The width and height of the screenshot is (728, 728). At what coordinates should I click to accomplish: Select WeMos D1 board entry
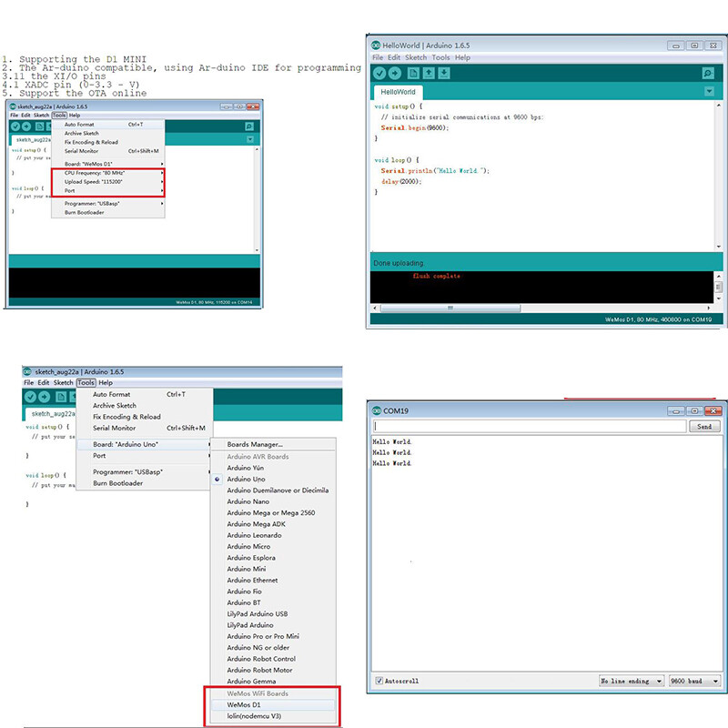[x=274, y=704]
